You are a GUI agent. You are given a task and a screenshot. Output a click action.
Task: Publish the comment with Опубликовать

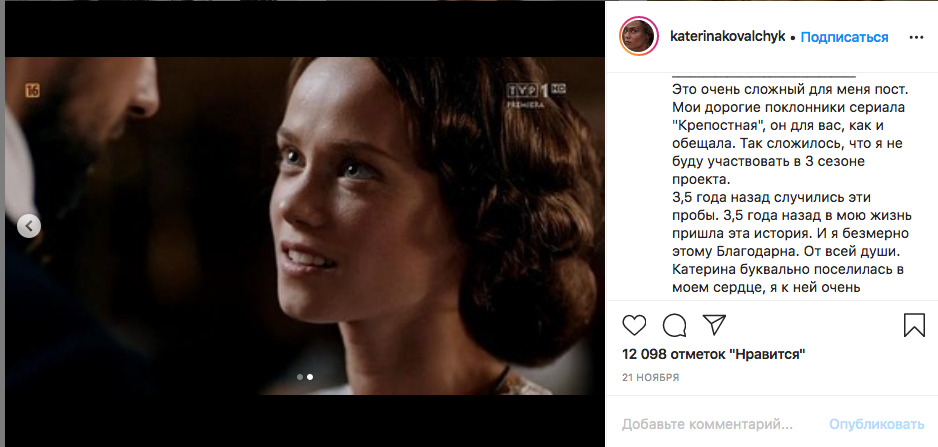tap(876, 425)
